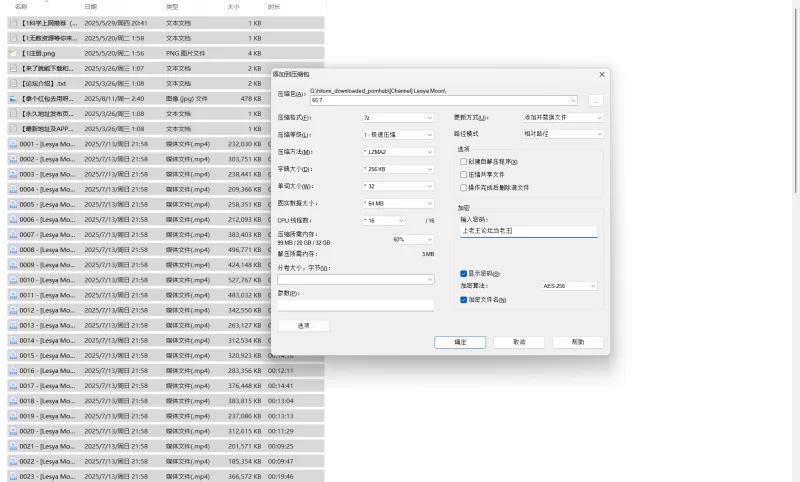This screenshot has height=482, width=800.
Task: Toggle the show password checkbox
Action: pyautogui.click(x=463, y=274)
